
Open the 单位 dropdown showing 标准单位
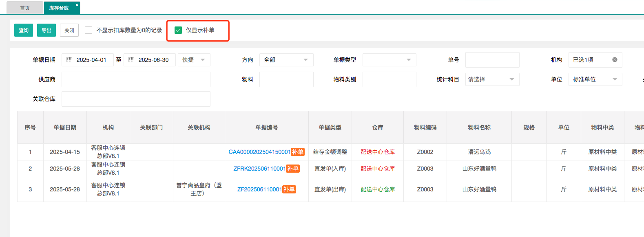(595, 79)
